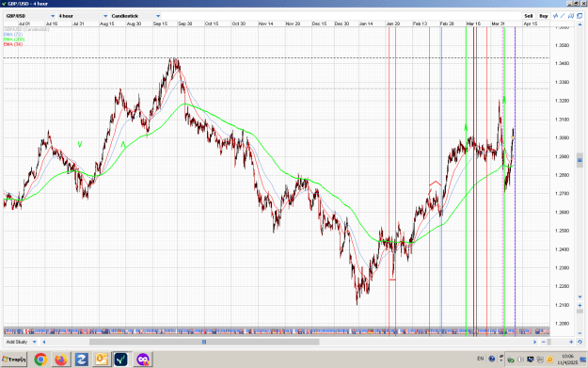
Task: Click the reset chart zoom icon at bottom right
Action: pyautogui.click(x=580, y=342)
